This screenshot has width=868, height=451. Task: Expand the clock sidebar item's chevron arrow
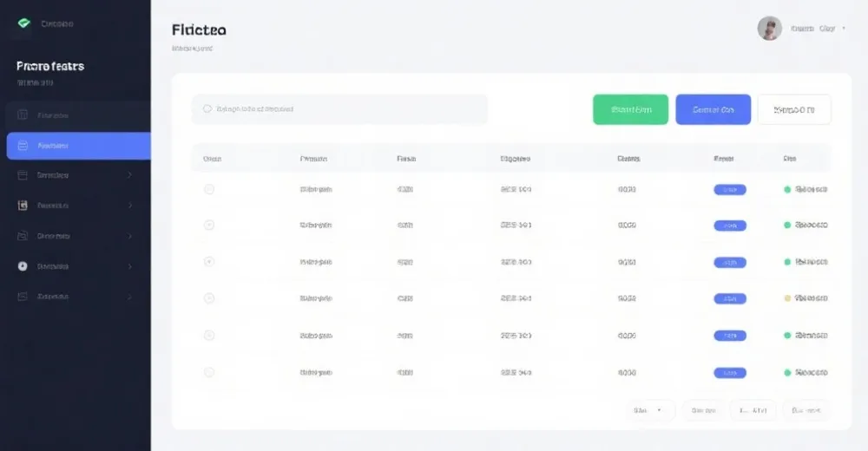pyautogui.click(x=130, y=266)
